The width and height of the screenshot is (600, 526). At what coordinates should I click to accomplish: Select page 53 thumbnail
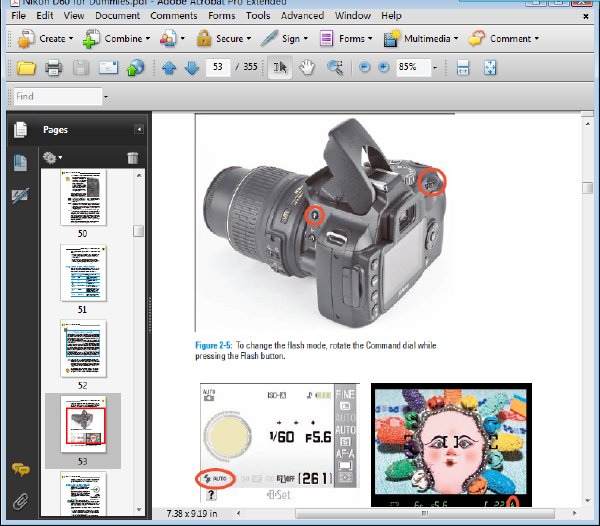pos(83,424)
